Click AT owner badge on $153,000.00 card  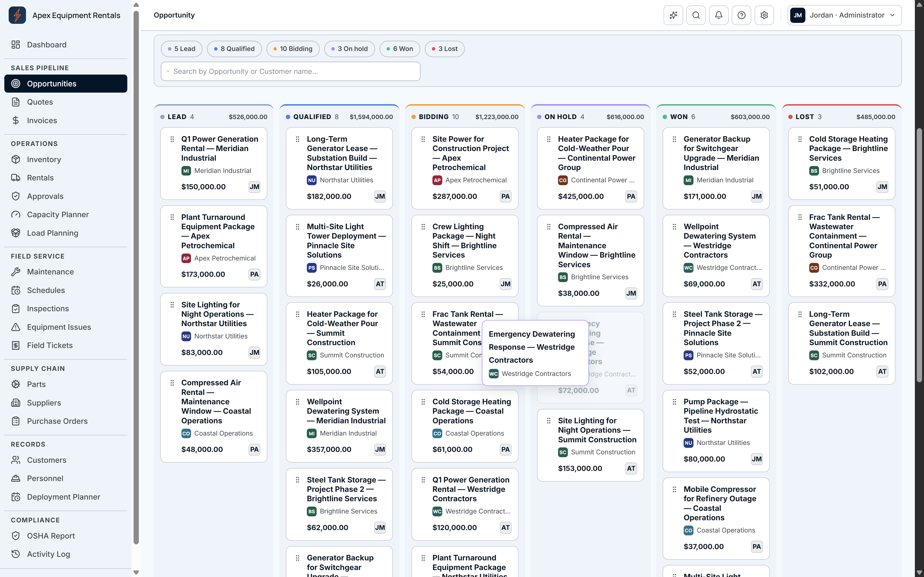[631, 469]
